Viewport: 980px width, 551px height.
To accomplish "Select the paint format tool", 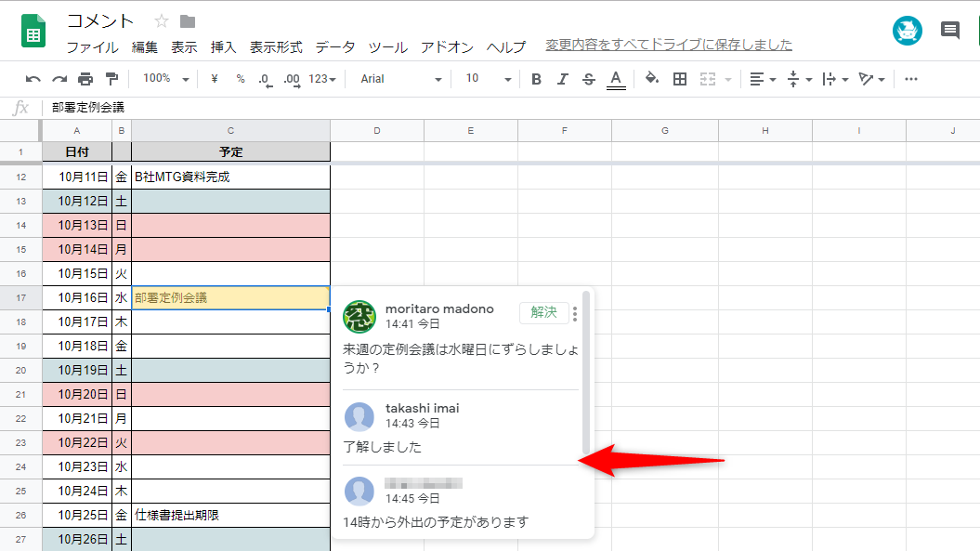I will pyautogui.click(x=110, y=79).
